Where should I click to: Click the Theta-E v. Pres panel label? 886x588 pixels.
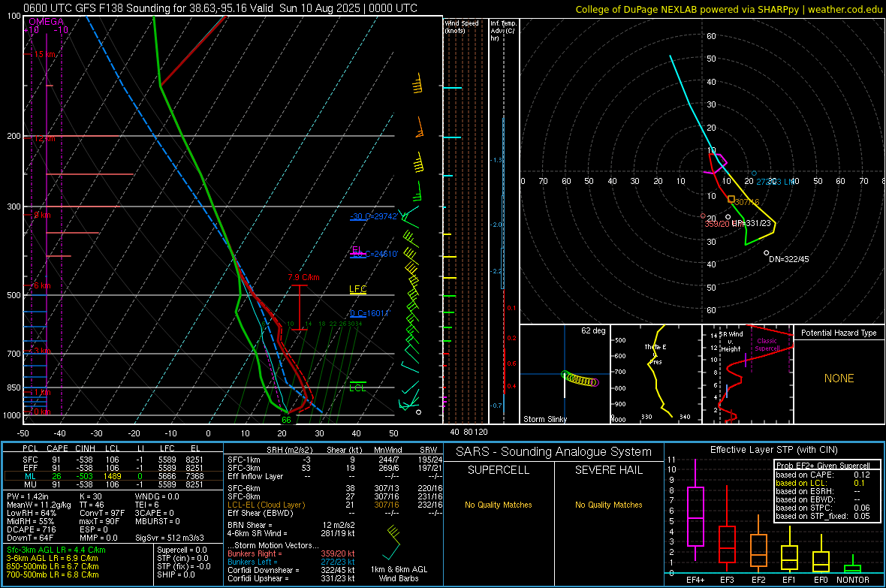pyautogui.click(x=655, y=354)
